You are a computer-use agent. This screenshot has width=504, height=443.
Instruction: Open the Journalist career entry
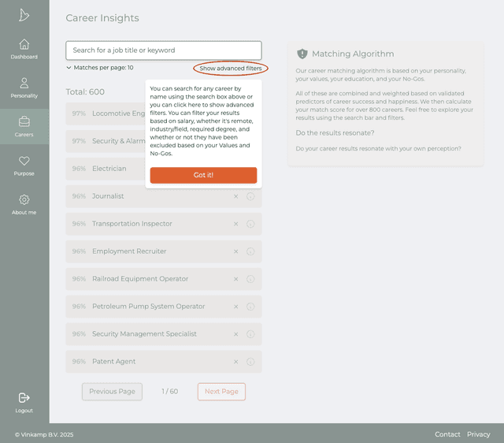pyautogui.click(x=164, y=196)
